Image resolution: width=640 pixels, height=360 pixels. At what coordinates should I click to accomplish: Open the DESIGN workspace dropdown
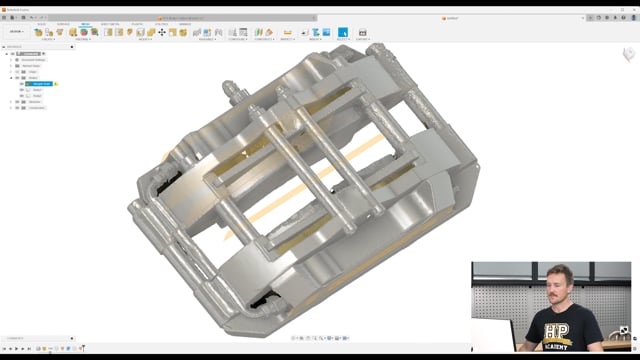point(17,31)
